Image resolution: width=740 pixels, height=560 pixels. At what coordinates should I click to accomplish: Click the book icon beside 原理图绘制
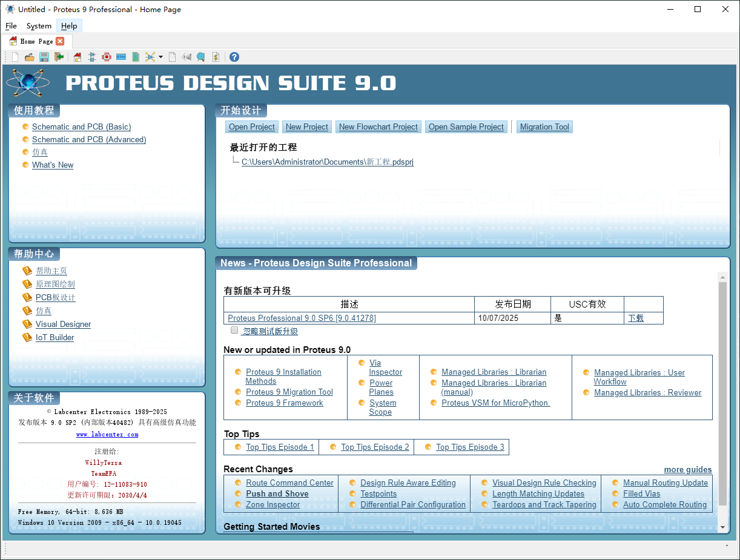[27, 284]
